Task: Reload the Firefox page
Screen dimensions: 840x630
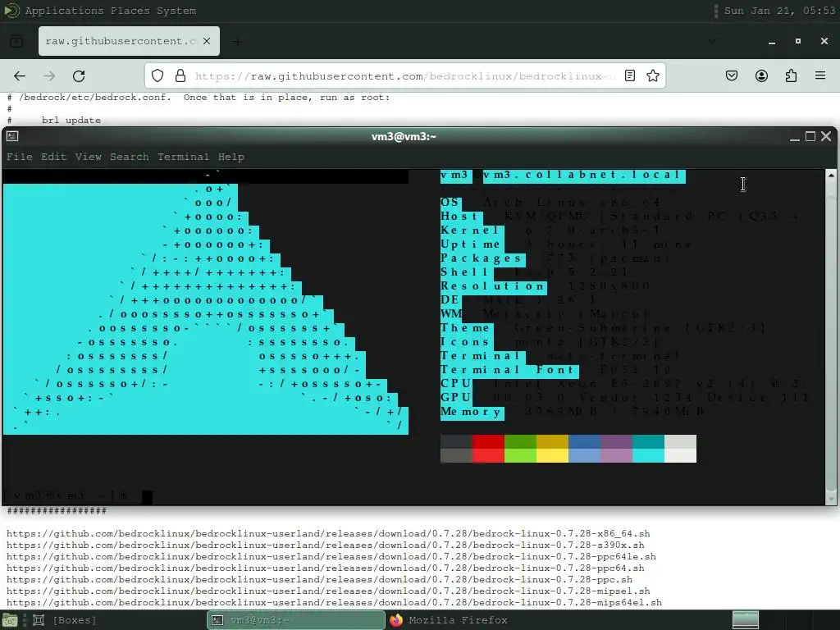Action: pos(79,76)
